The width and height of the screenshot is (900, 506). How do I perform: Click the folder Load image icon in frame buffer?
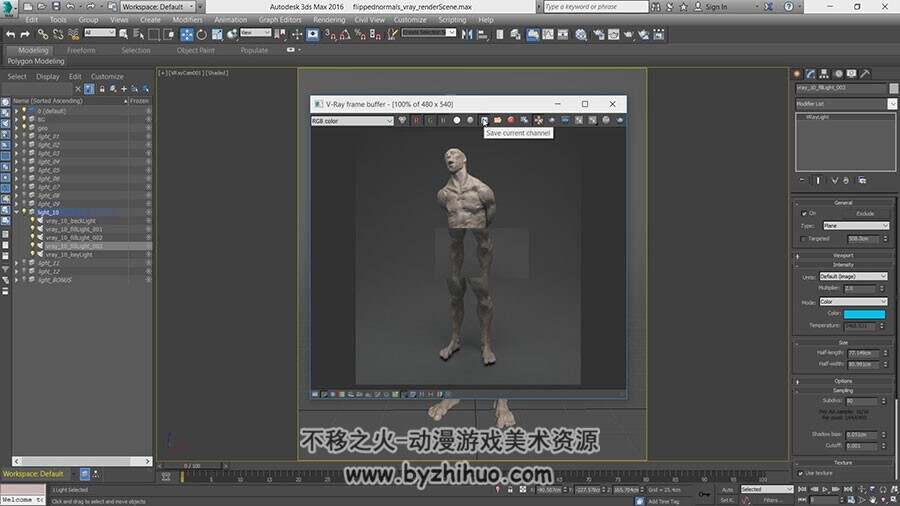coord(498,120)
